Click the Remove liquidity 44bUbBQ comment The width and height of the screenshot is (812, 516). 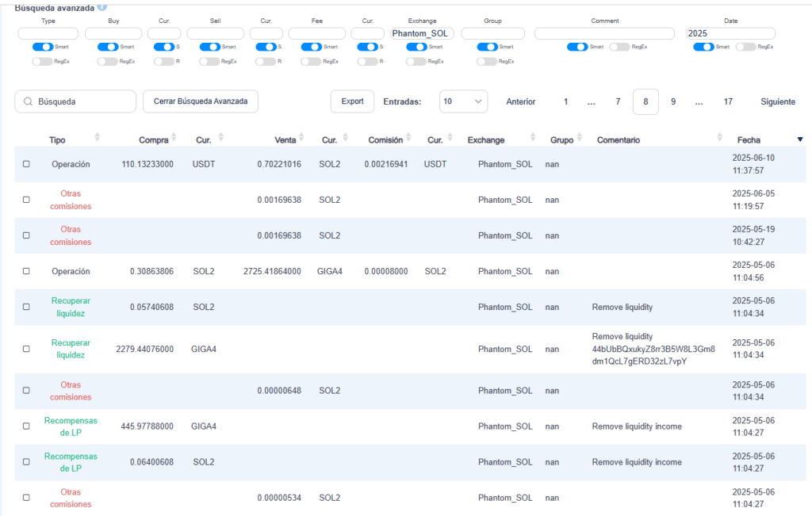(x=653, y=349)
